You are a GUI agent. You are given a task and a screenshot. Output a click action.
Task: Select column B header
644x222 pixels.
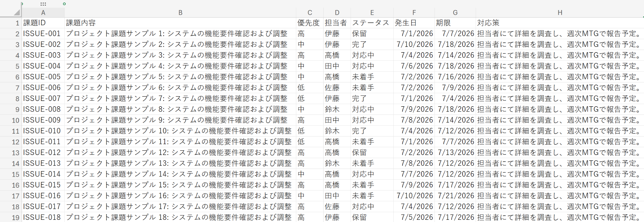click(x=180, y=13)
